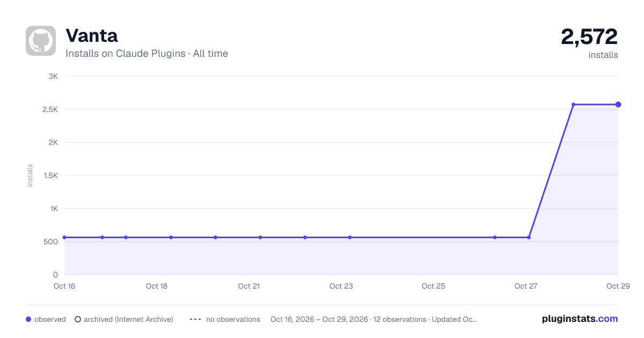Click the Oct 25 x-axis label

point(434,286)
